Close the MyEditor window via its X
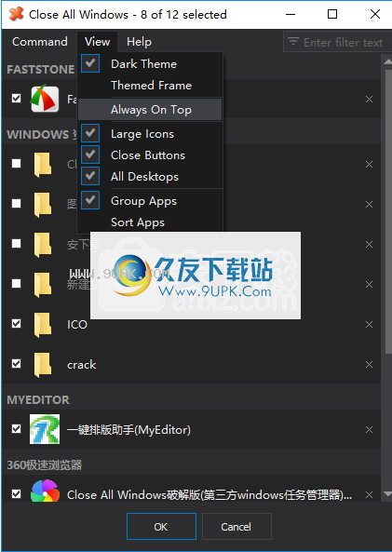The image size is (392, 552). tap(369, 429)
